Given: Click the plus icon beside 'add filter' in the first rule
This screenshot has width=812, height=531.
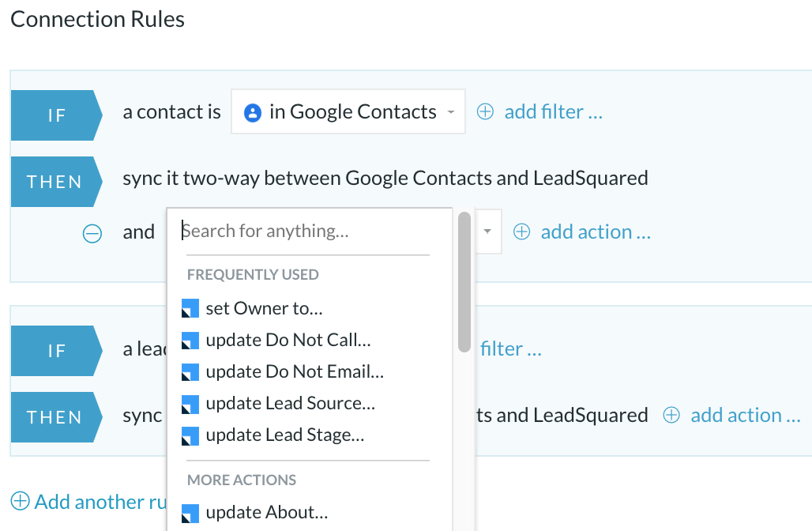Looking at the screenshot, I should pos(485,112).
